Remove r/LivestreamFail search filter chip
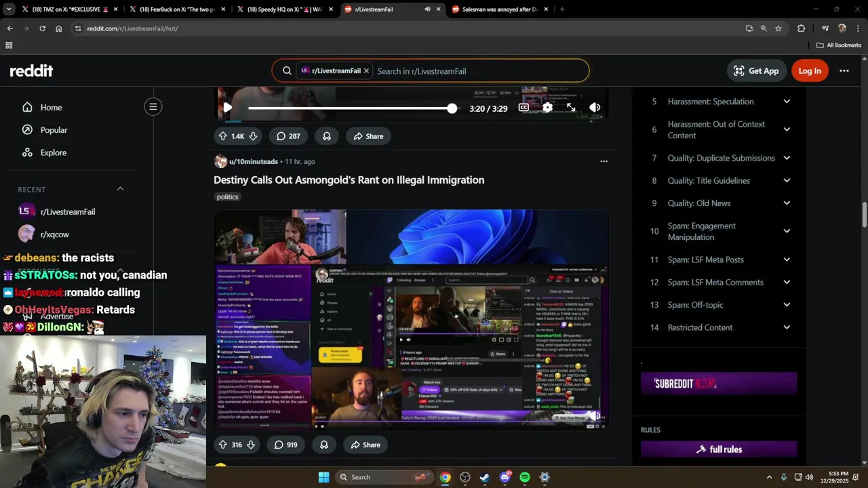This screenshot has height=488, width=868. [366, 70]
